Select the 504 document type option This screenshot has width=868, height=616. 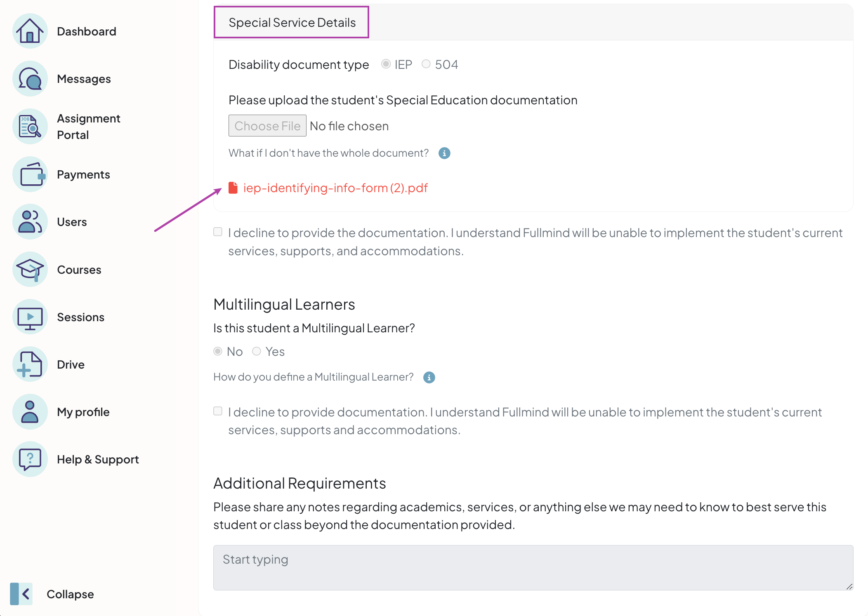coord(426,64)
